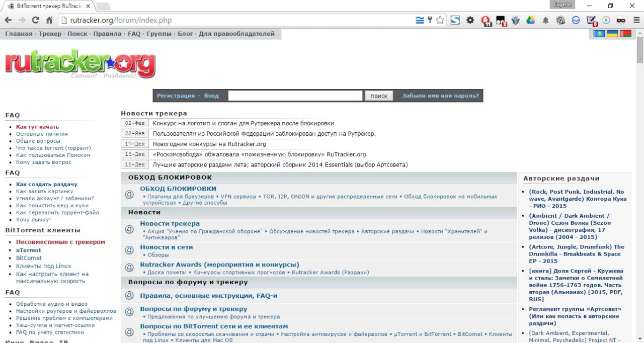Open the Группы menu item
This screenshot has height=343, width=644.
pos(159,34)
